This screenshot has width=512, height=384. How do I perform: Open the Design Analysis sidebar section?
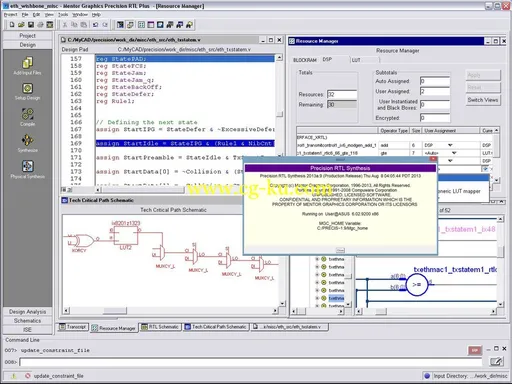27,312
